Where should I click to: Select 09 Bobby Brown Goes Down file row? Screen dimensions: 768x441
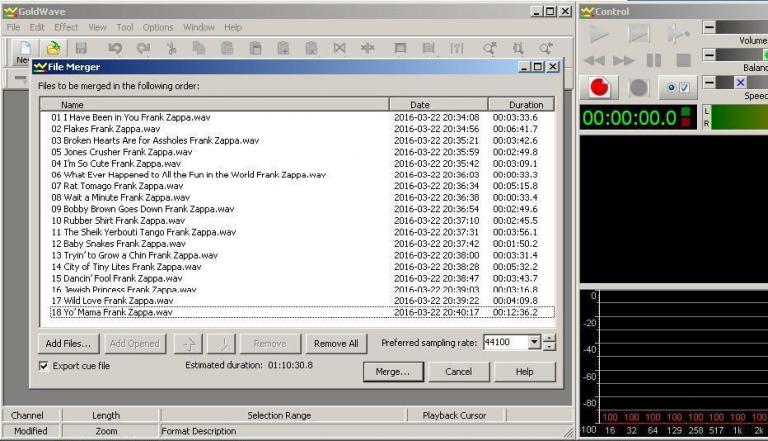(143, 209)
